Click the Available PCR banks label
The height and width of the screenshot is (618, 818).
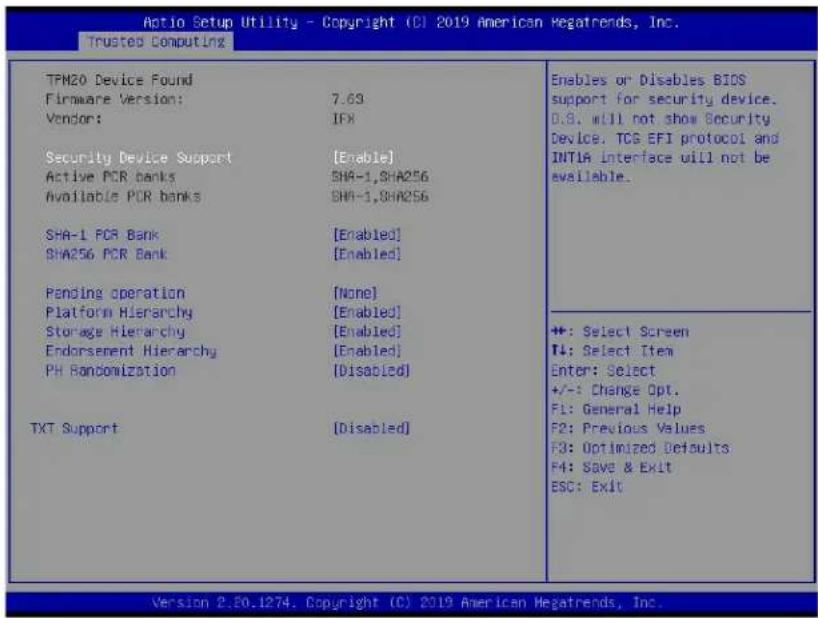123,196
